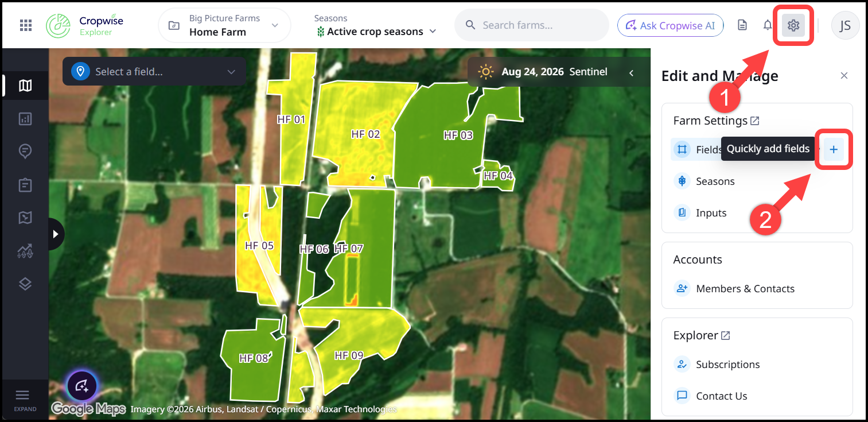Screen dimensions: 868x422
Task: Open the documents icon in header
Action: tap(742, 25)
